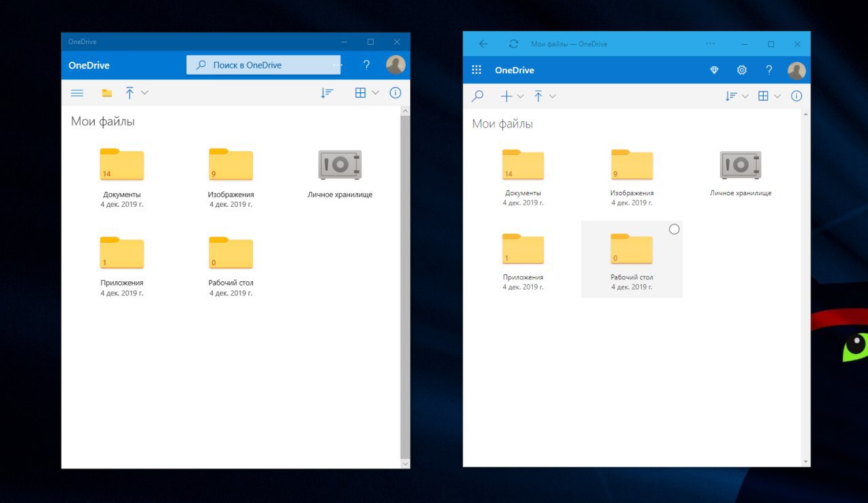The image size is (868, 503).
Task: Click the scrollbar down arrow in left window
Action: point(406,464)
